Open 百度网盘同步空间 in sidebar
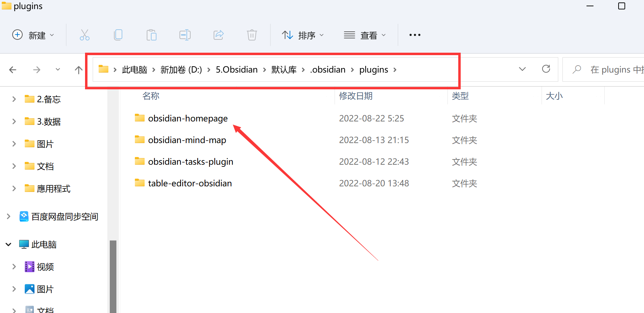This screenshot has width=644, height=313. (x=65, y=217)
